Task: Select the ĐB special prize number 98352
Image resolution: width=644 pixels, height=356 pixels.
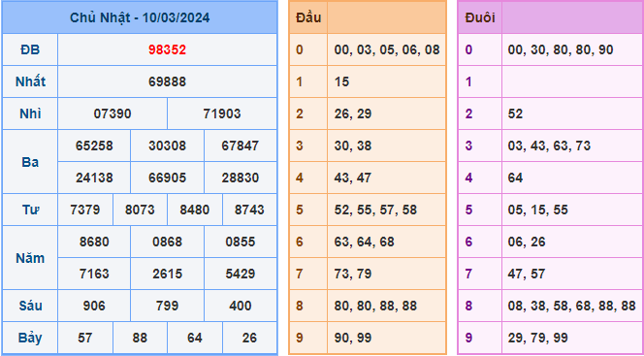Action: coord(167,50)
